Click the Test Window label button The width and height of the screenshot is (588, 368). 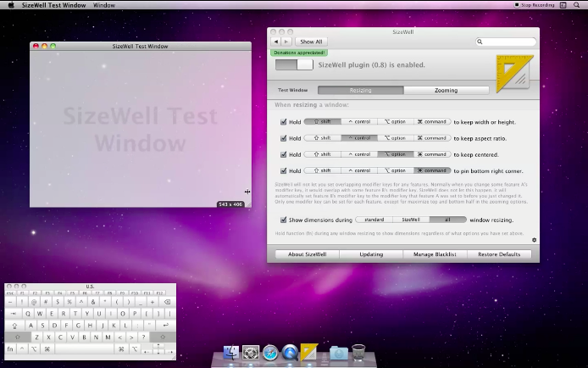pyautogui.click(x=292, y=90)
